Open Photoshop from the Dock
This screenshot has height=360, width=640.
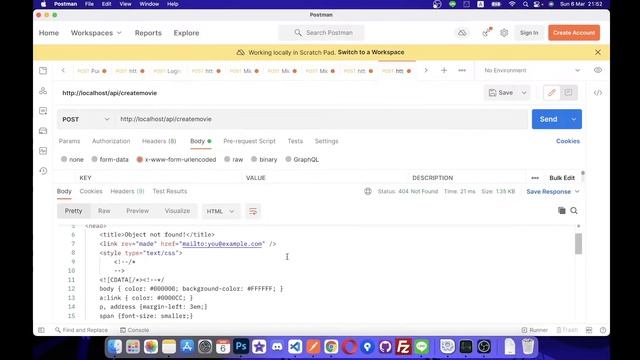click(x=241, y=347)
